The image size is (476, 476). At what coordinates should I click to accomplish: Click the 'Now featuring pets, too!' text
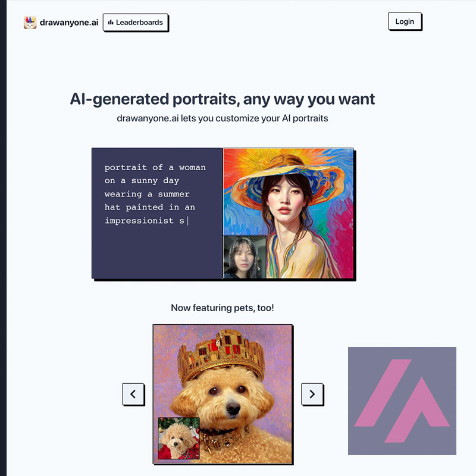tap(223, 308)
